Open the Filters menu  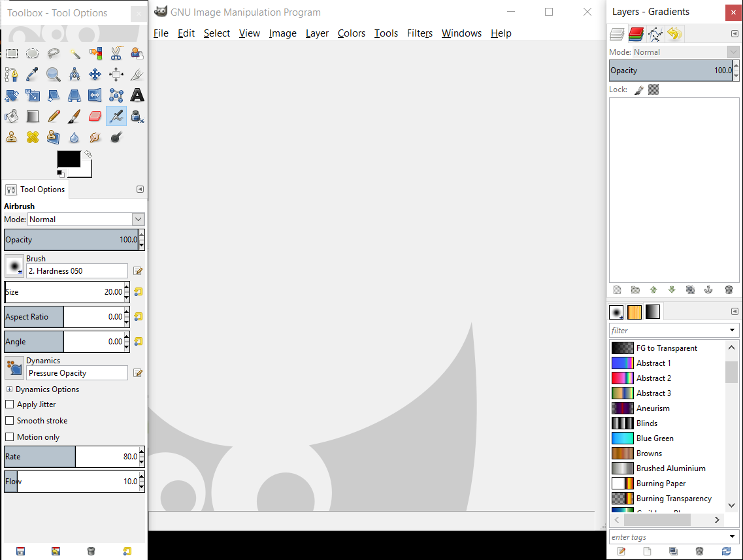[x=420, y=33]
